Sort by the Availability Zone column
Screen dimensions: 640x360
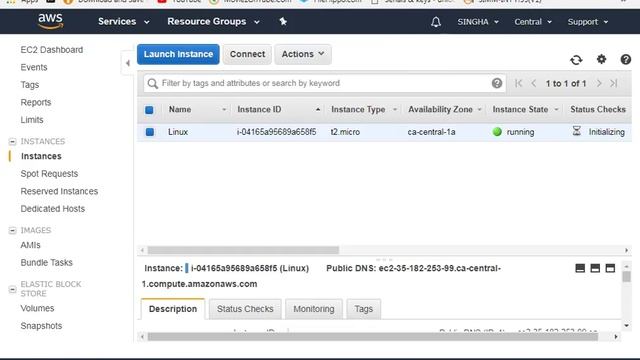coord(440,109)
